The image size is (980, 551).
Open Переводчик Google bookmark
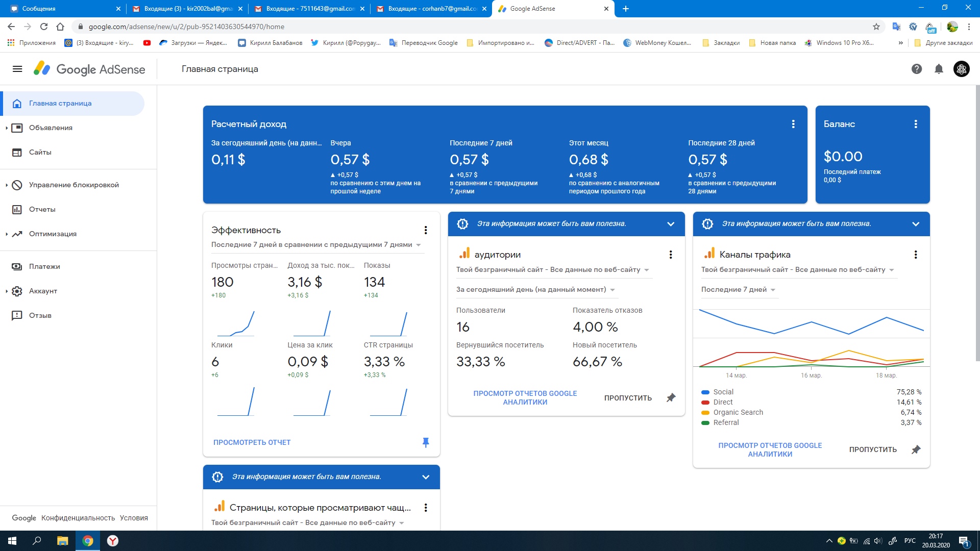click(x=424, y=43)
